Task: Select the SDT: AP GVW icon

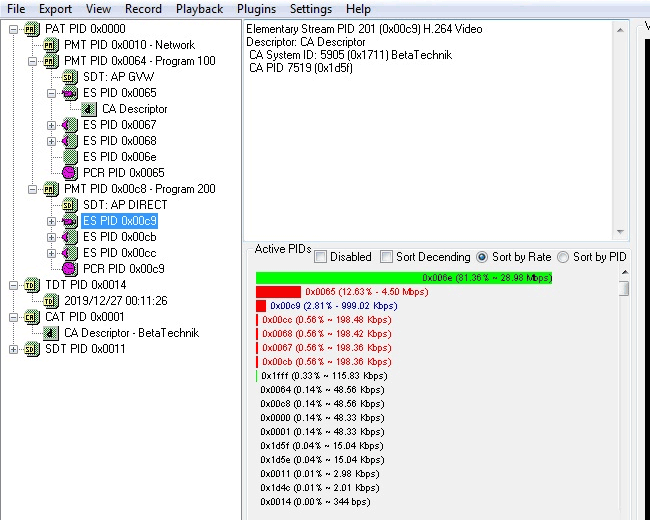Action: coord(70,77)
